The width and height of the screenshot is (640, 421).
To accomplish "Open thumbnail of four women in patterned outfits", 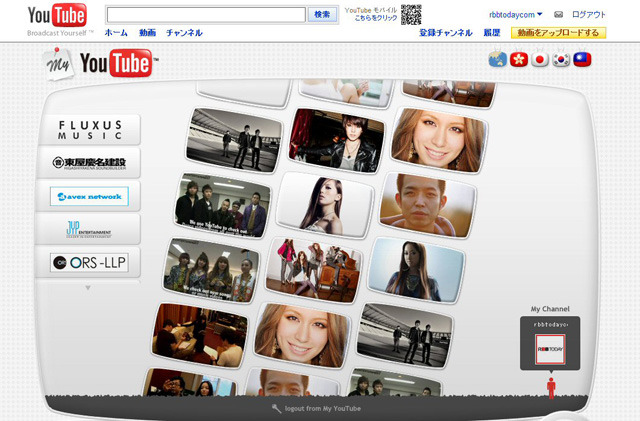I will click(211, 271).
